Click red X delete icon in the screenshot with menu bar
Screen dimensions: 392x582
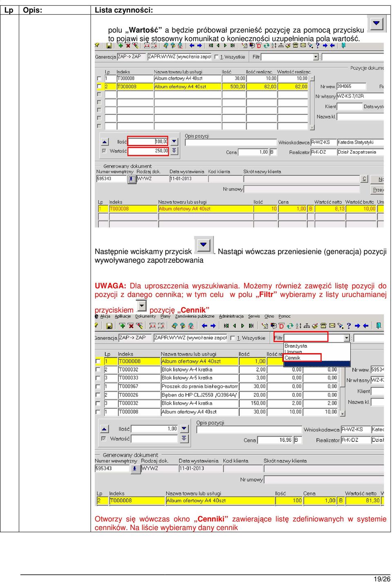point(131,326)
